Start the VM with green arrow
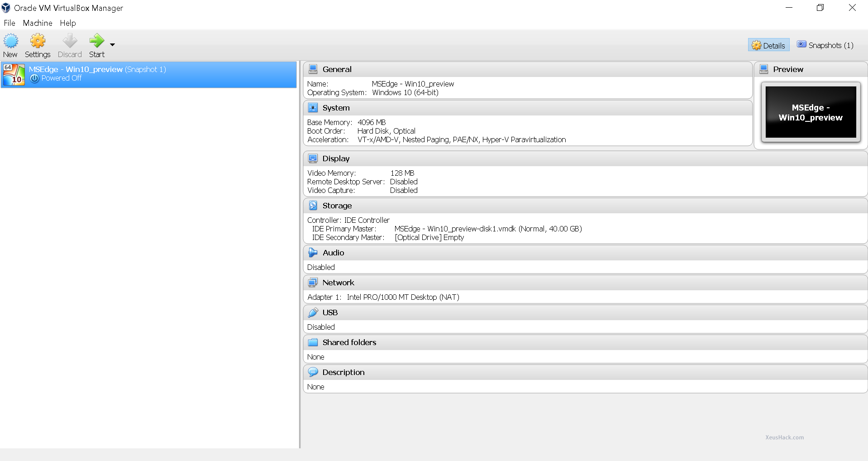This screenshot has width=868, height=461. pos(96,41)
